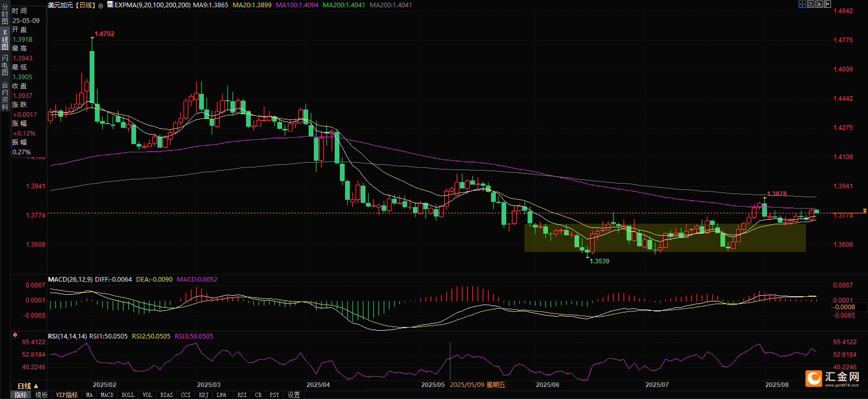868x399 pixels.
Task: Apply the CR indicator
Action: tap(259, 395)
